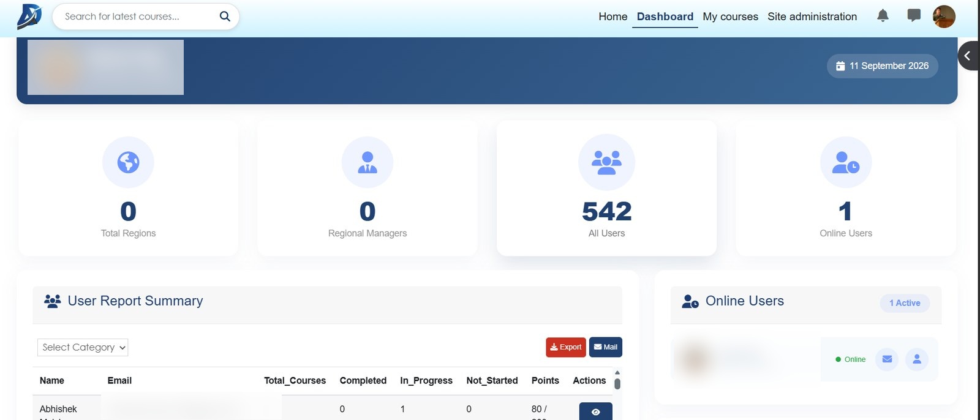Click the Total_Courses column header

coord(295,381)
